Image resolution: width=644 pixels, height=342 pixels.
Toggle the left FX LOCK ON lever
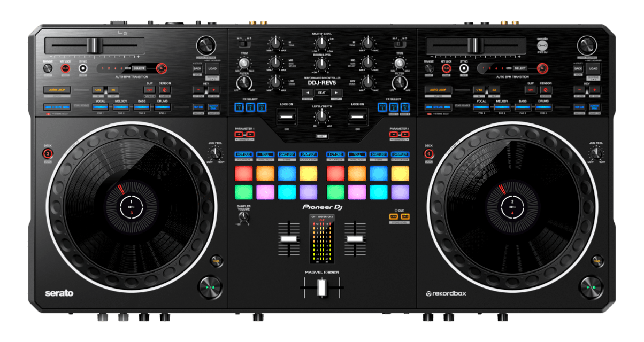tap(286, 116)
